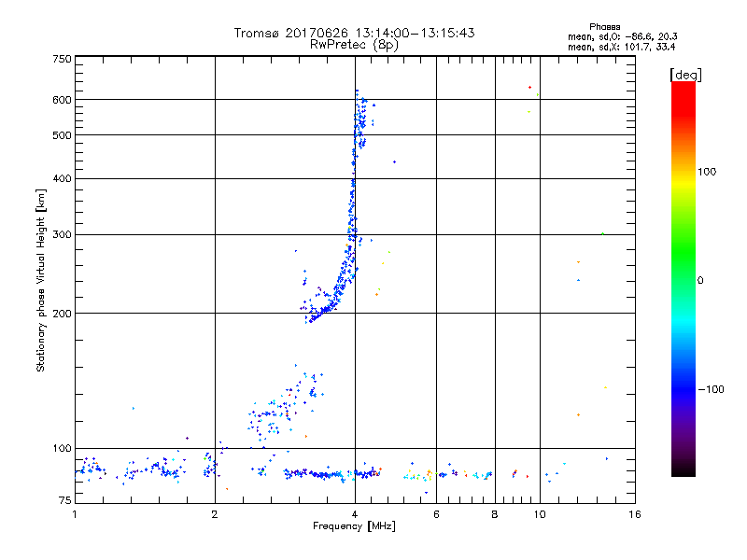
Task: Pick the green colorbar band near 0
Action: 683,279
